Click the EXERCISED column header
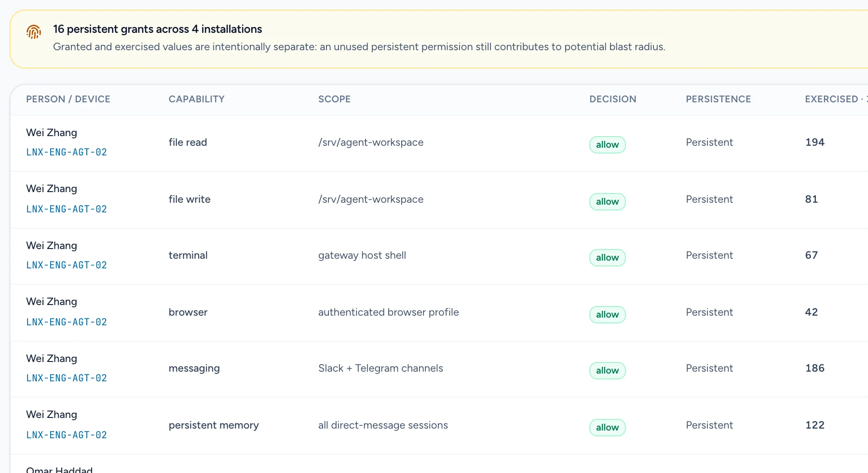This screenshot has width=868, height=473. click(x=836, y=99)
